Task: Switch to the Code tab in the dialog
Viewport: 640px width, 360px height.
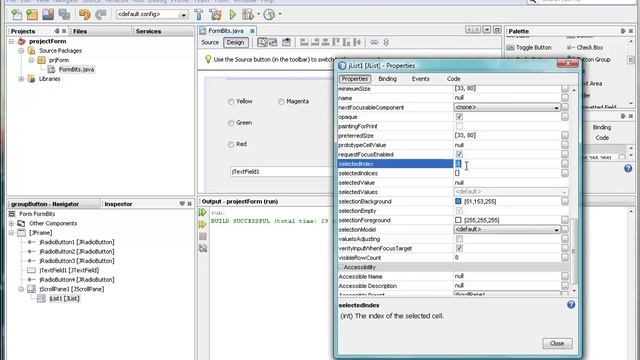Action: (x=453, y=79)
